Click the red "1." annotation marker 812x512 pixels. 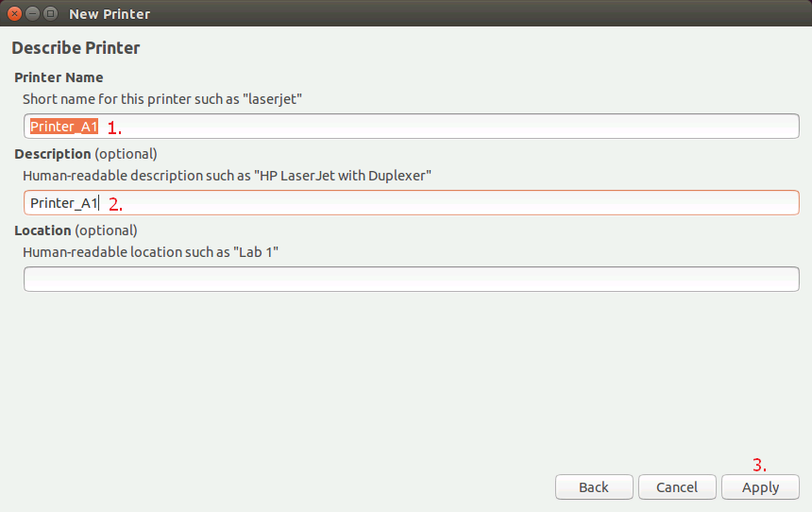114,128
